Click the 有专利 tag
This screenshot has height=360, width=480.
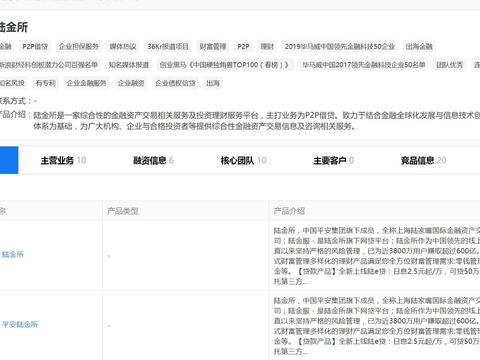[46, 83]
